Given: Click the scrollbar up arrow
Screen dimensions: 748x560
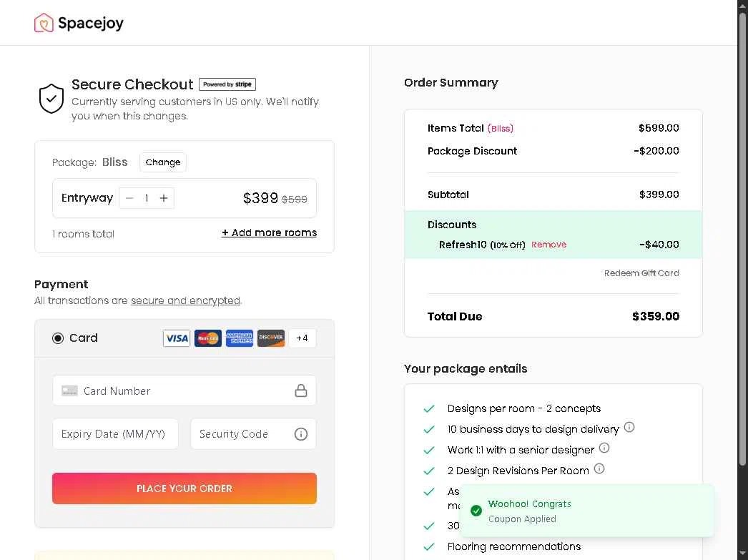Looking at the screenshot, I should coord(742,5).
